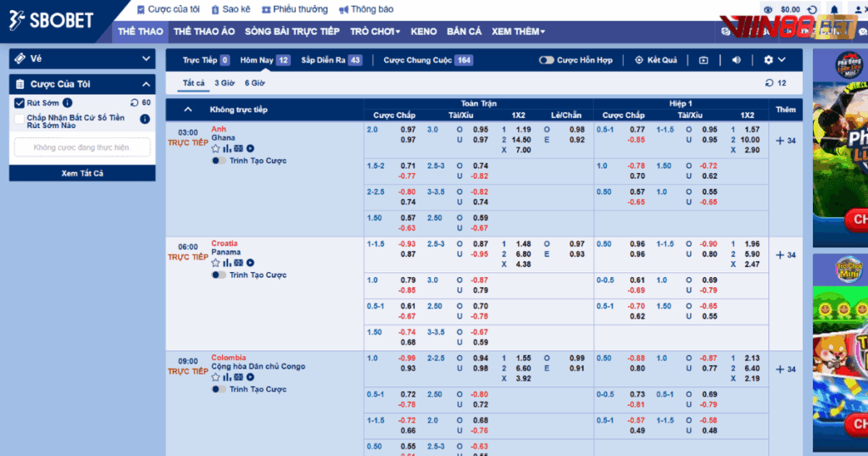
Task: Open Phiếu thưởng voucher link
Action: [294, 9]
